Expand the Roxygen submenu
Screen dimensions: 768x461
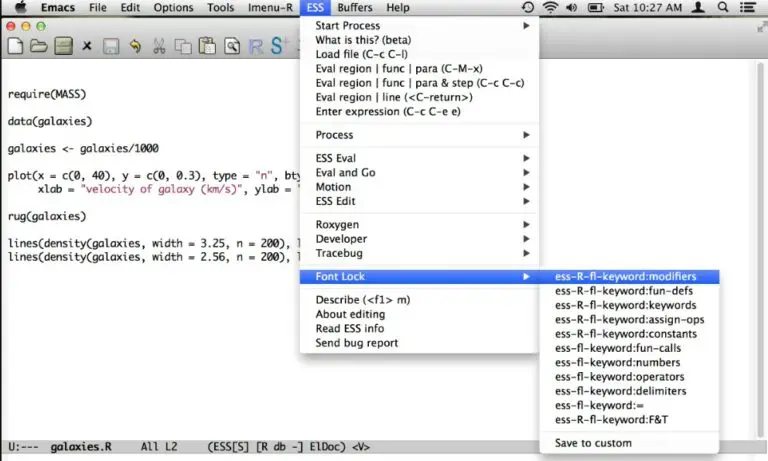(x=419, y=224)
